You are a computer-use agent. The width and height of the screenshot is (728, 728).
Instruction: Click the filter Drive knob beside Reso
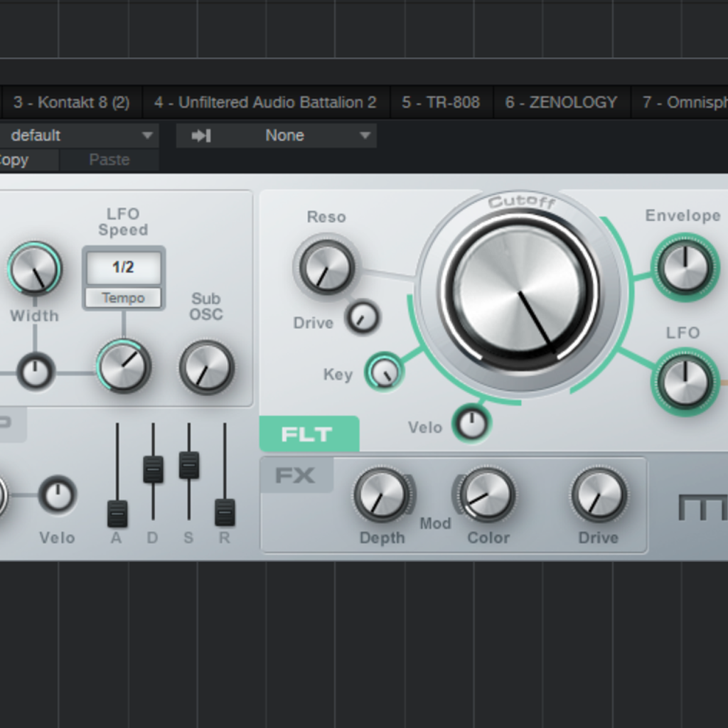pyautogui.click(x=363, y=318)
